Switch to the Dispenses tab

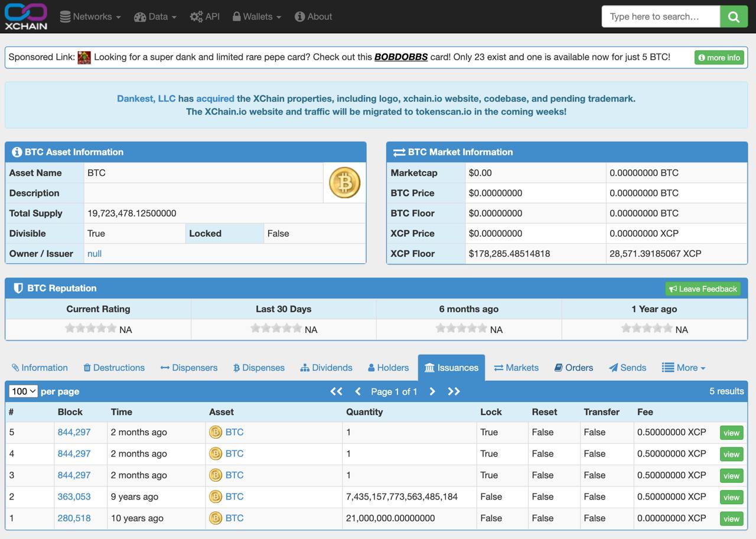pos(259,367)
